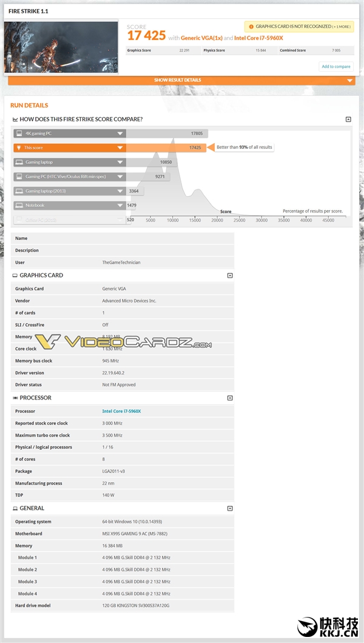
Task: Click the laptop icon on the Notebook row
Action: coord(19,205)
